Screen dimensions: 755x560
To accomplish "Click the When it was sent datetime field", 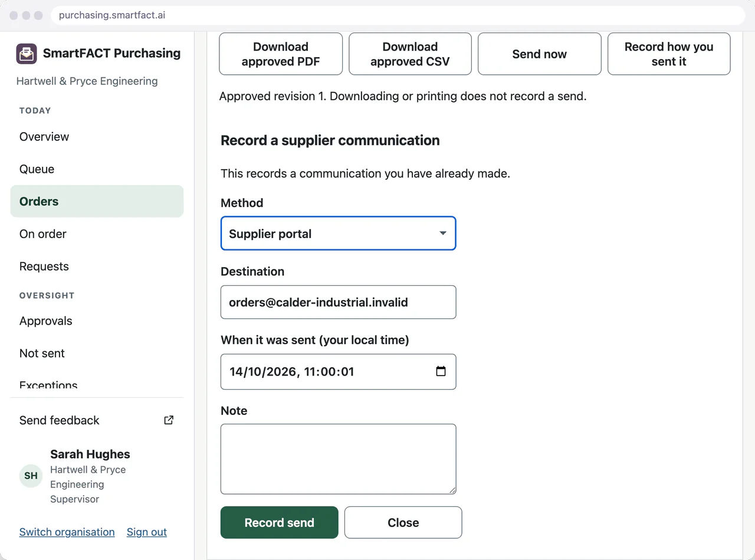I will (x=338, y=371).
